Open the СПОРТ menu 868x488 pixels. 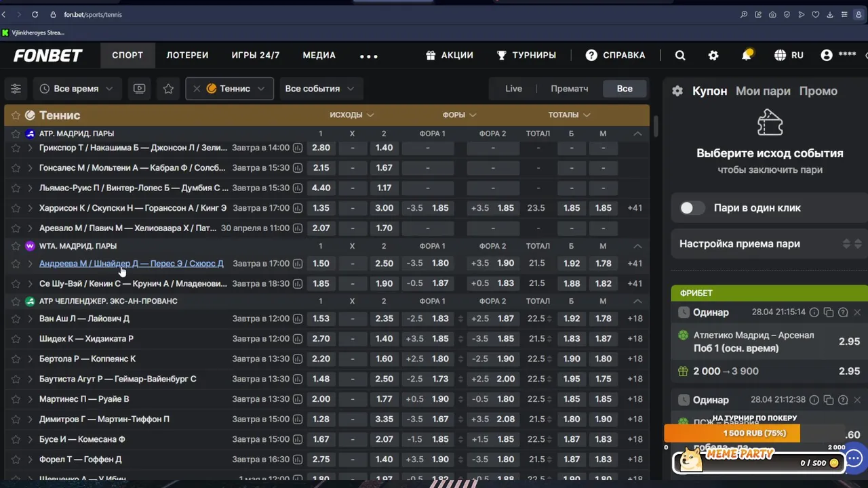point(127,56)
